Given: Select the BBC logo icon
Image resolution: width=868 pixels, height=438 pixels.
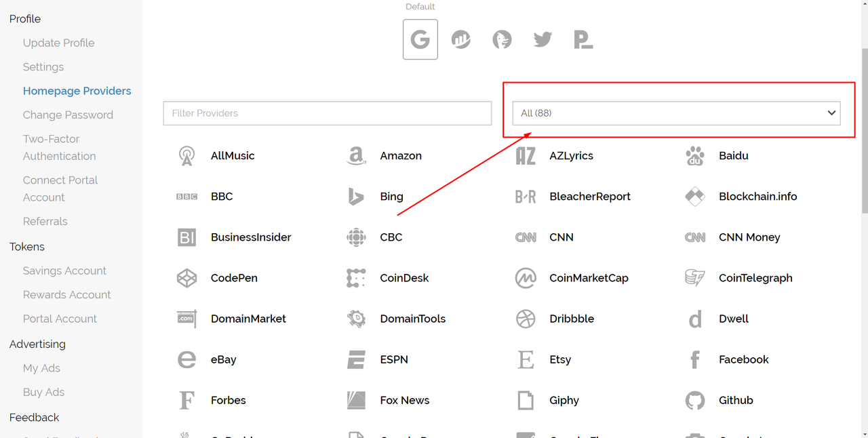Looking at the screenshot, I should pyautogui.click(x=186, y=197).
